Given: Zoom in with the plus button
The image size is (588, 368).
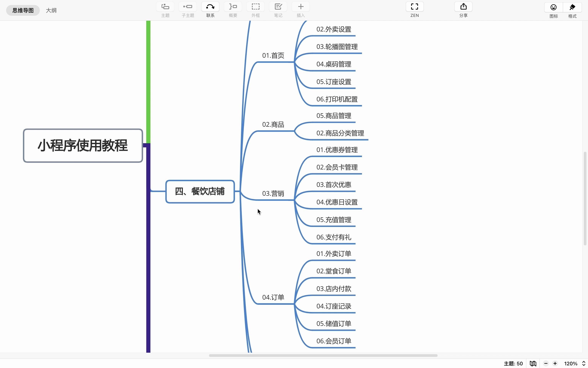Looking at the screenshot, I should (555, 364).
